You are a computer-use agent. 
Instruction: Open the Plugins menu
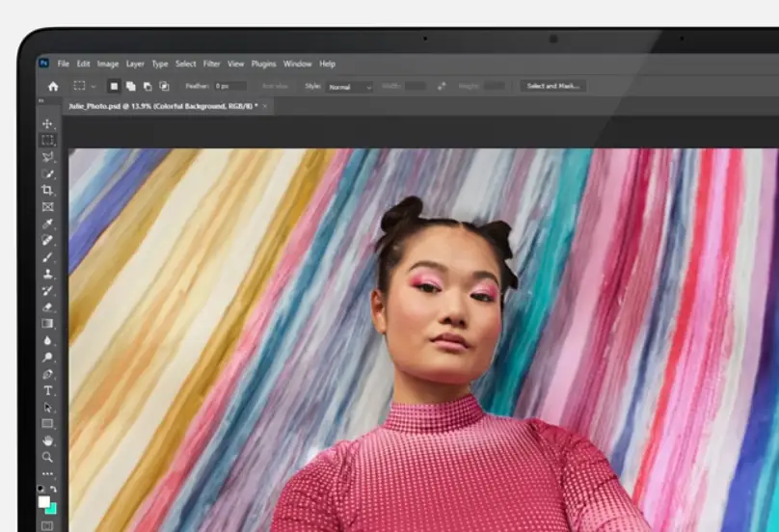coord(264,64)
